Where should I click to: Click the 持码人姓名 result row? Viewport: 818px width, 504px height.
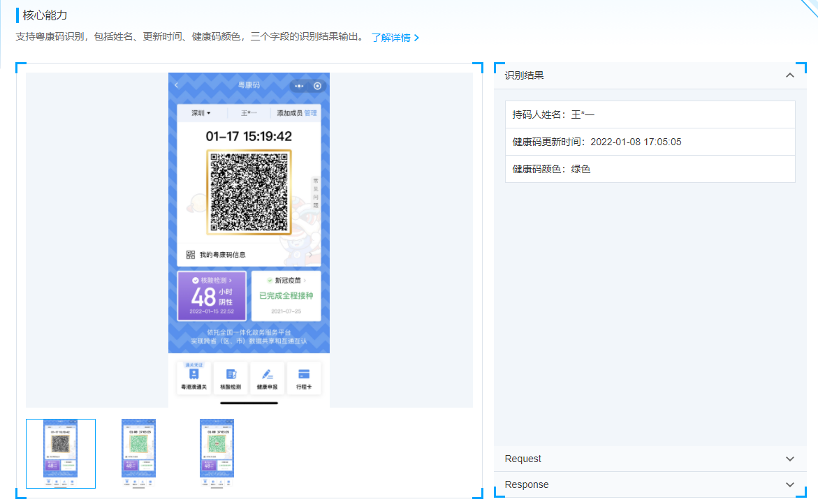click(650, 114)
